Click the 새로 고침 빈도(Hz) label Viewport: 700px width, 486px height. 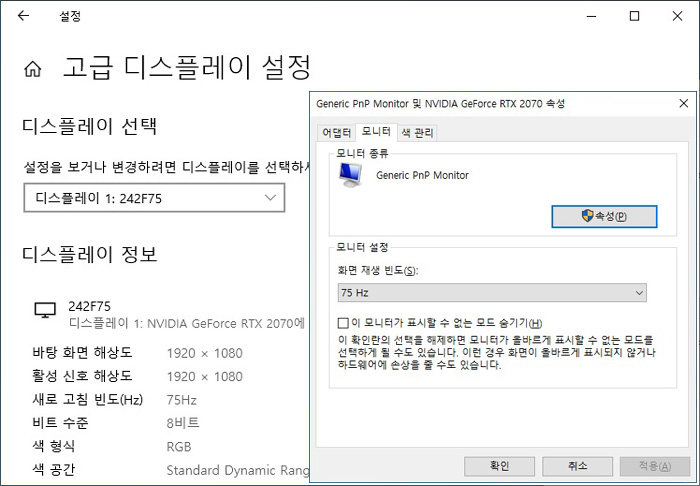coord(88,399)
